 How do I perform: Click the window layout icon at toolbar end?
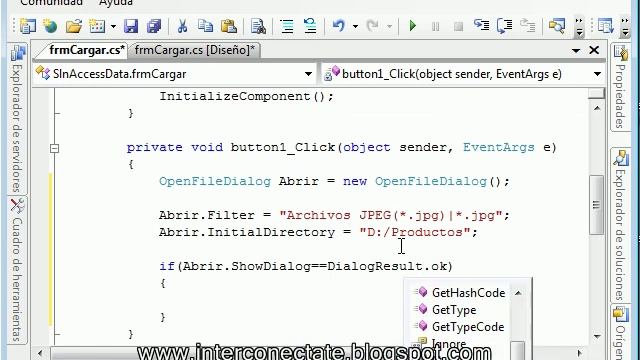pos(605,26)
